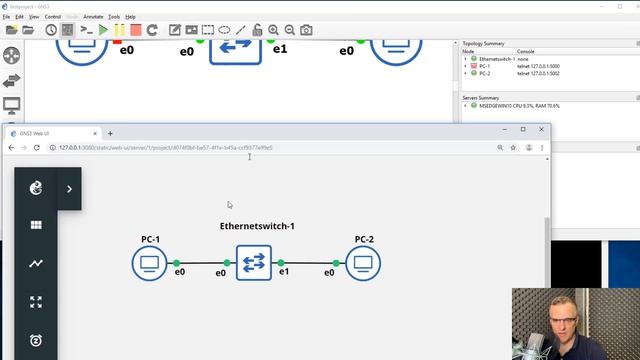Open the browser three-dot menu
The height and width of the screenshot is (360, 640).
tap(542, 148)
